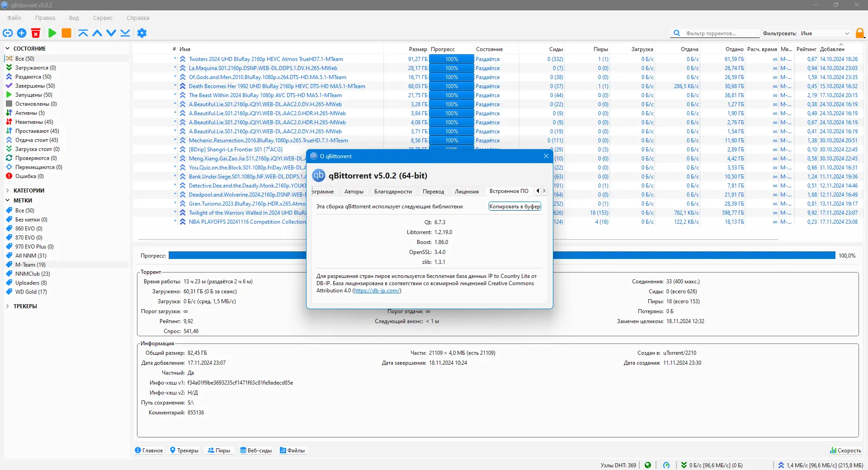Screen dimensions: 868x470
Task: Open the Файлы tab at the bottom
Action: (292, 451)
